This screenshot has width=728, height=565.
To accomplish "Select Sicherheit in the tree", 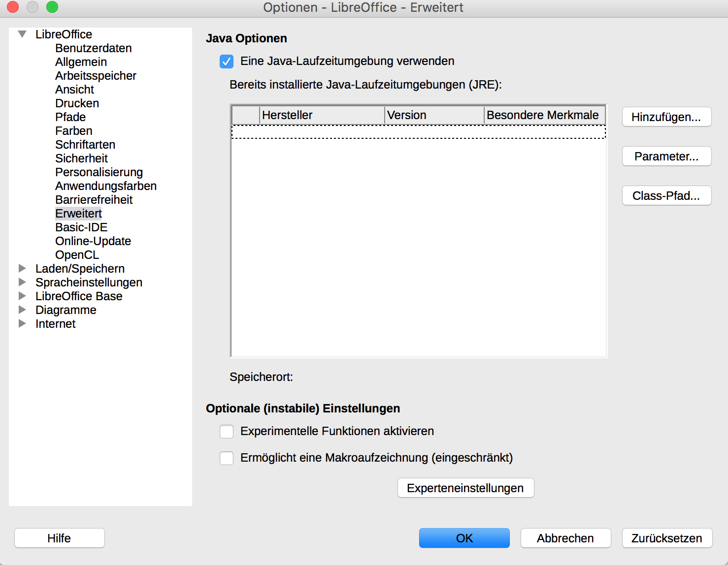I will coord(81,158).
